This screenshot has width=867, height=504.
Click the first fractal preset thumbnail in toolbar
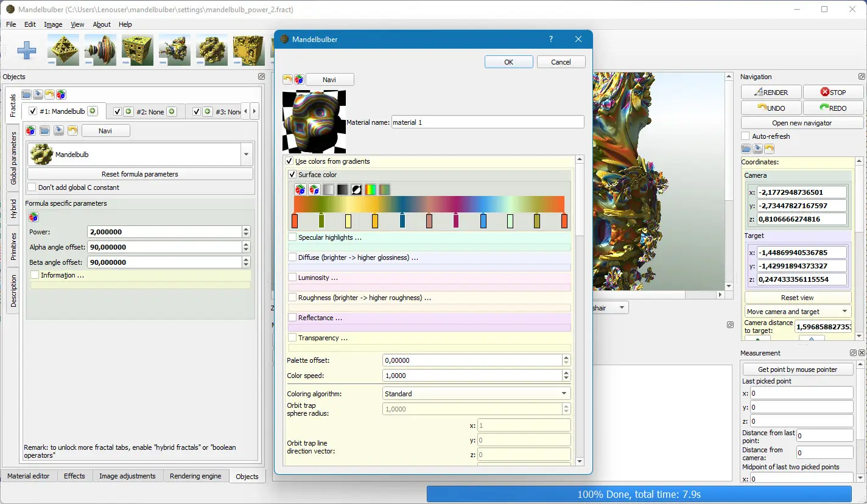63,49
